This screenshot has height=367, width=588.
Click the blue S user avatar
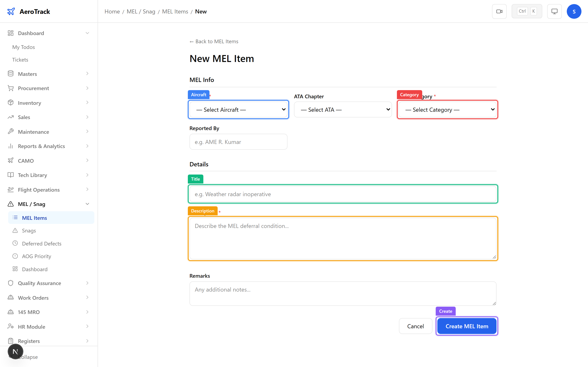(x=574, y=11)
